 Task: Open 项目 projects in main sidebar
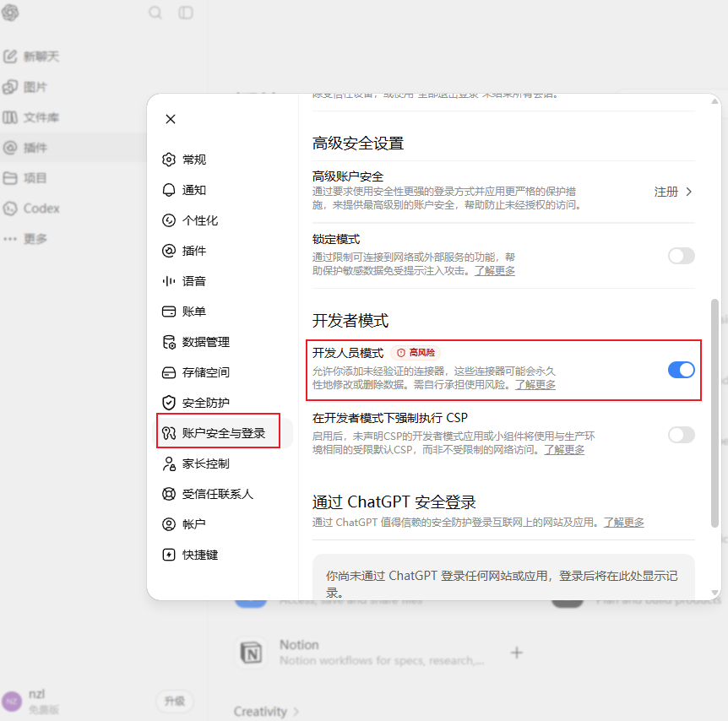pos(25,178)
